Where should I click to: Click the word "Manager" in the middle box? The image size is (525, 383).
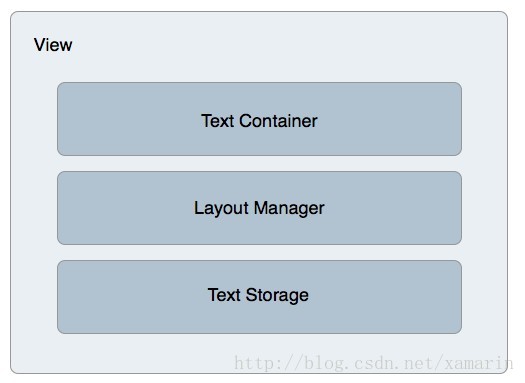coord(289,209)
